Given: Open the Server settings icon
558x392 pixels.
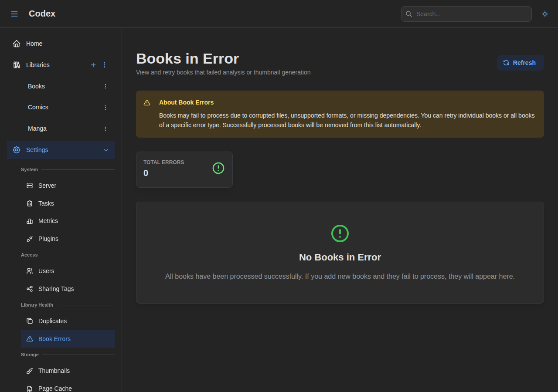Looking at the screenshot, I should pyautogui.click(x=29, y=186).
